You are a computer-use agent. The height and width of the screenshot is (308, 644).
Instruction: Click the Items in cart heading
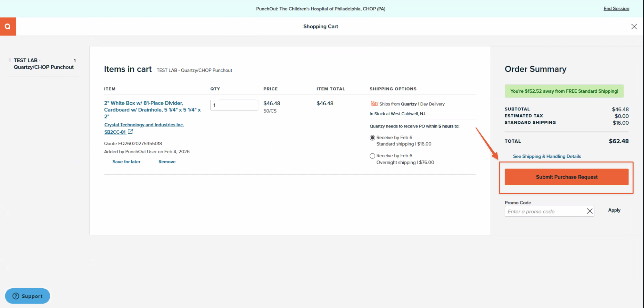(128, 69)
